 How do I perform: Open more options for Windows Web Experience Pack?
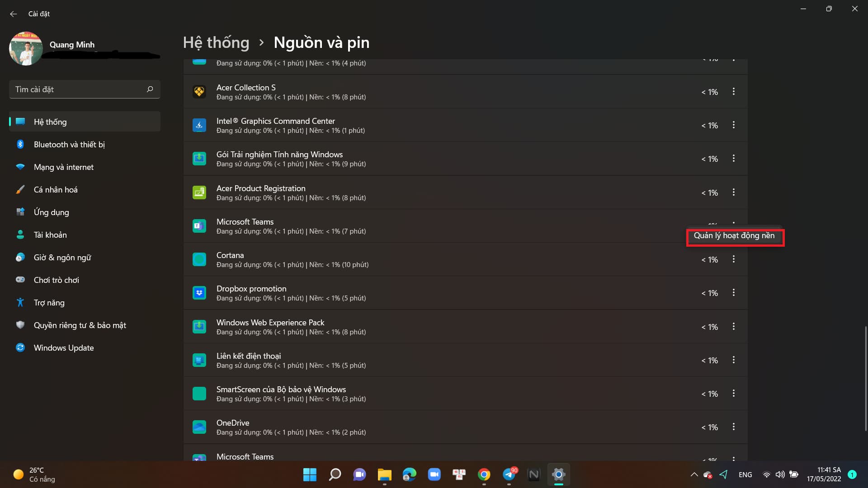click(733, 327)
